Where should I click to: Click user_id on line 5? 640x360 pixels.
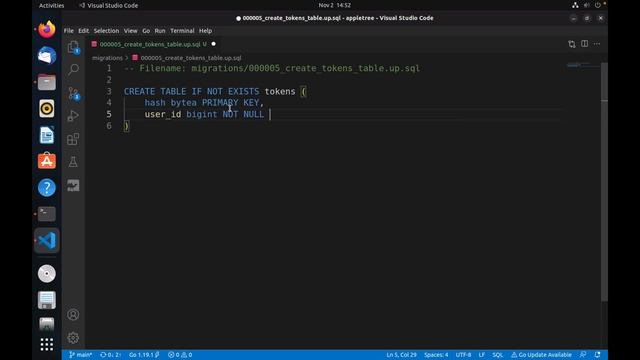point(163,114)
